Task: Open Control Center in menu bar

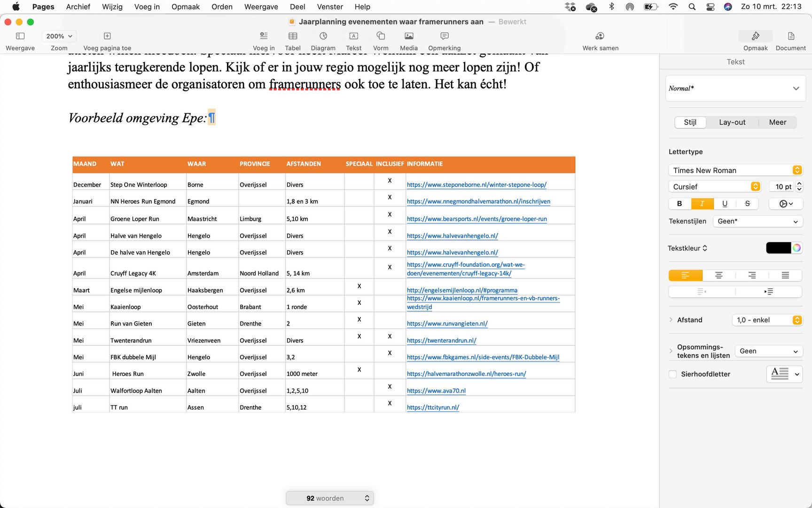Action: (710, 7)
